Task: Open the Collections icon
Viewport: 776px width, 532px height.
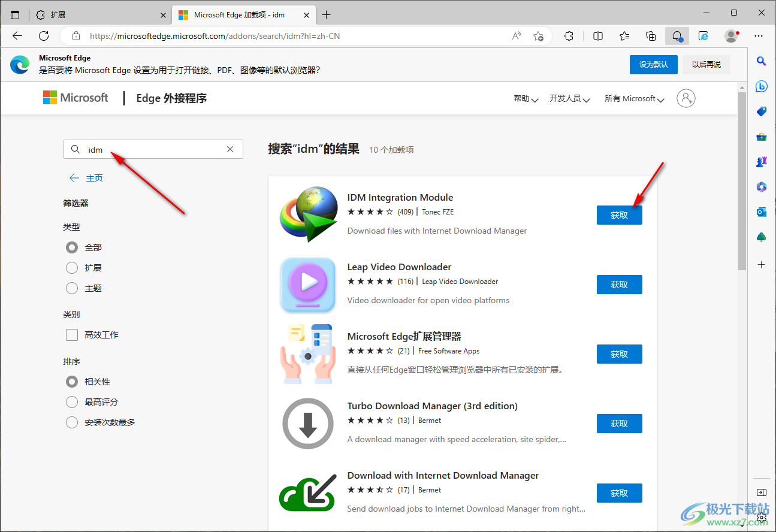Action: [x=651, y=36]
